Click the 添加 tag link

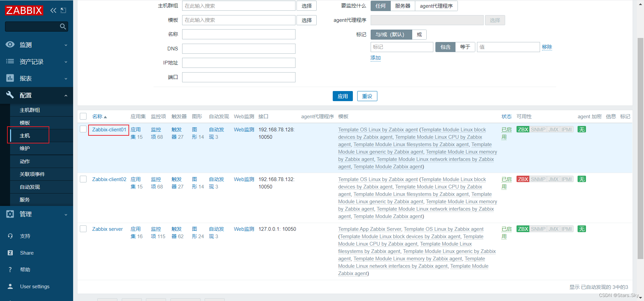click(x=375, y=58)
